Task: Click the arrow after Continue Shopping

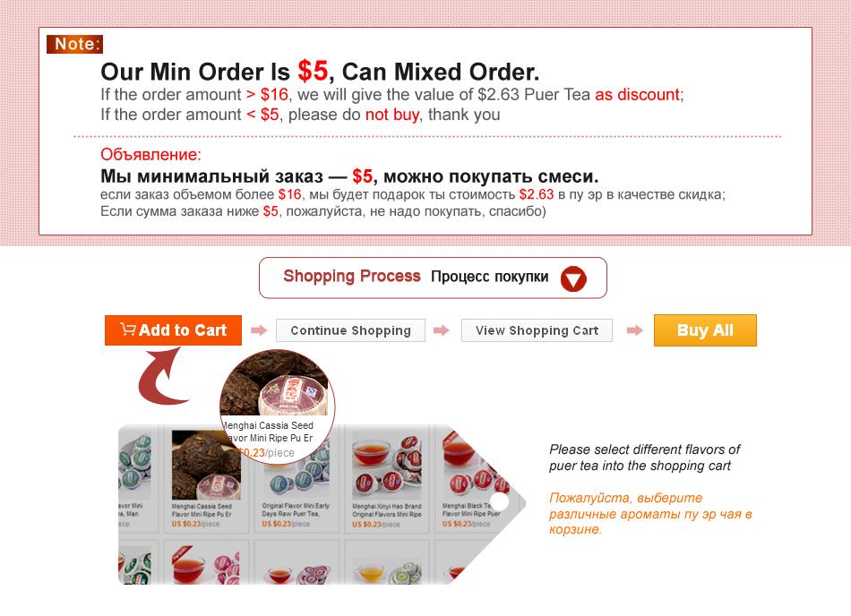Action: 442,330
